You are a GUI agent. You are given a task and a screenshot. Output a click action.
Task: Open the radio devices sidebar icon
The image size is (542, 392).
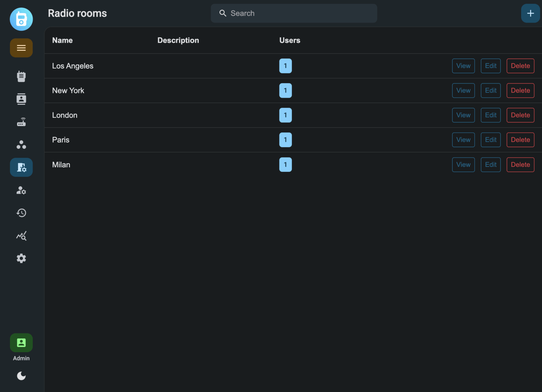pos(21,76)
